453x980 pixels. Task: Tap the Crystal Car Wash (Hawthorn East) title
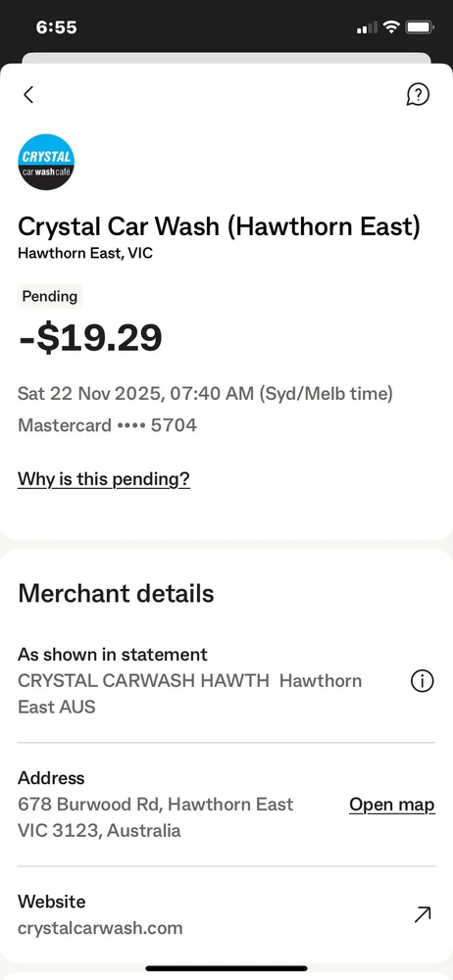219,225
